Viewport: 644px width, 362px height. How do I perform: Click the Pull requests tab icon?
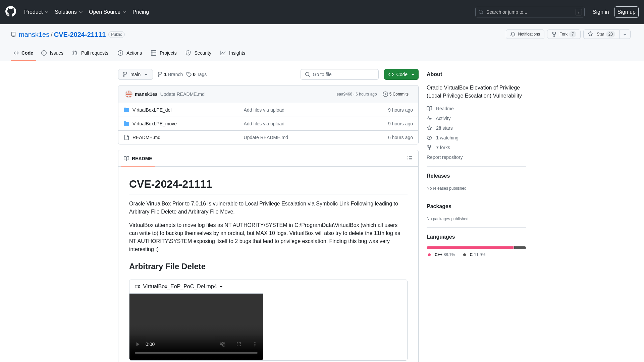coord(74,53)
